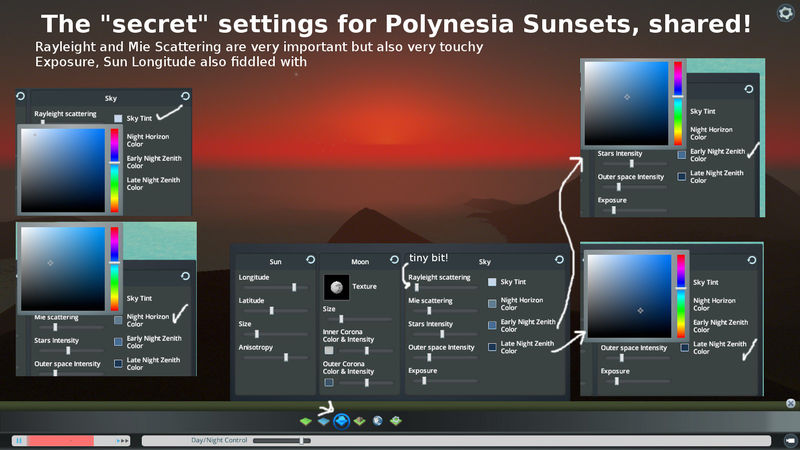Viewport: 800px width, 450px height.
Task: Click the Moon panel Size slider
Action: pyautogui.click(x=342, y=318)
